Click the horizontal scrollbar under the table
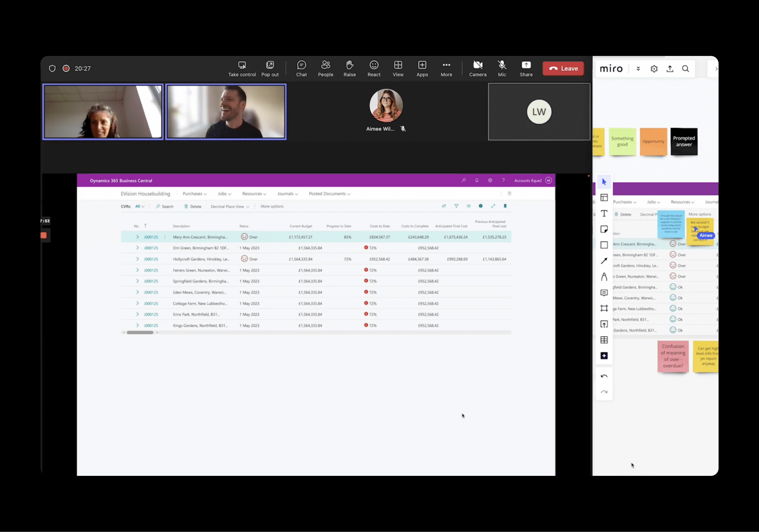 coord(140,333)
